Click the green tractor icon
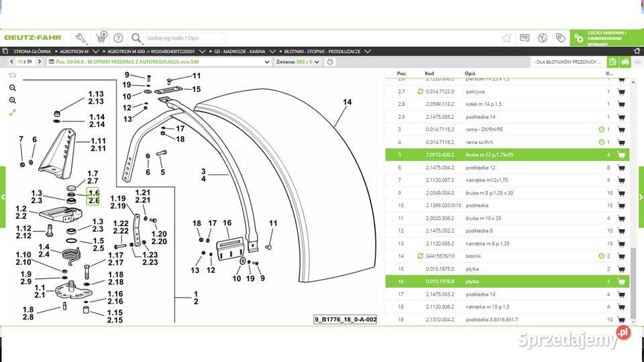 (x=625, y=62)
